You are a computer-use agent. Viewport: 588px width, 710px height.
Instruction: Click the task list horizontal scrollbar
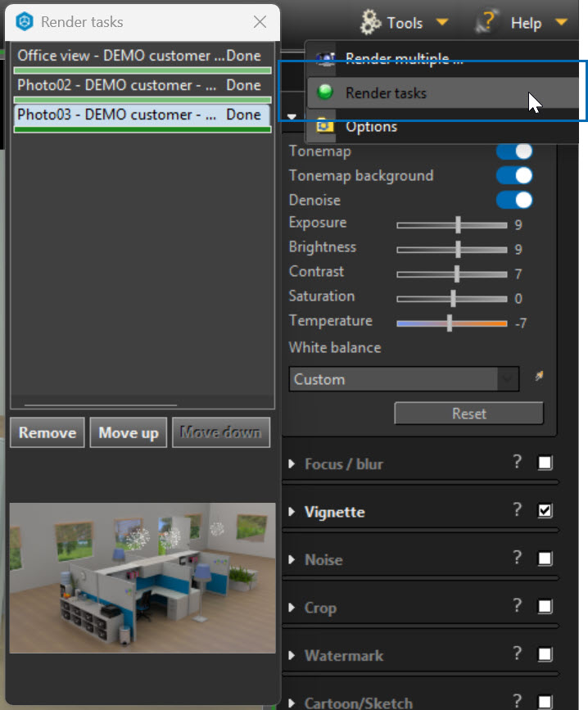point(101,405)
